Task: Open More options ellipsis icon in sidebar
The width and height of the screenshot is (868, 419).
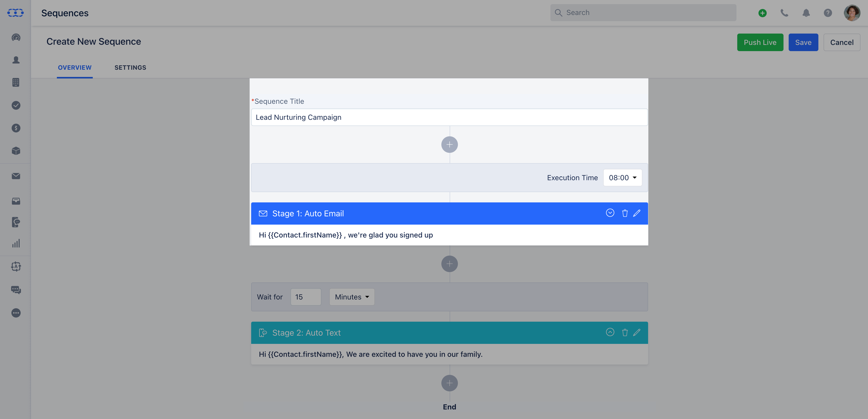Action: pos(16,313)
